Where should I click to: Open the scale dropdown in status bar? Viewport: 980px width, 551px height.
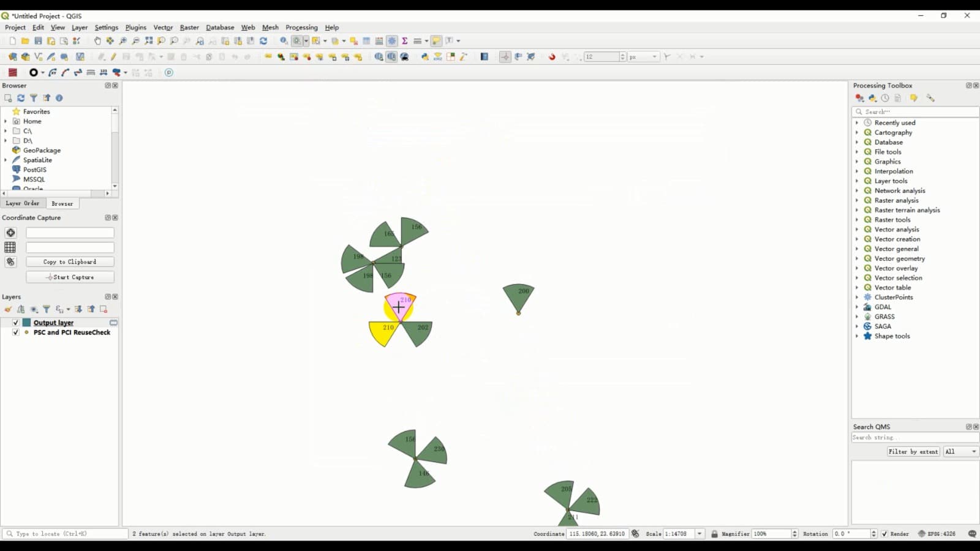coord(699,534)
